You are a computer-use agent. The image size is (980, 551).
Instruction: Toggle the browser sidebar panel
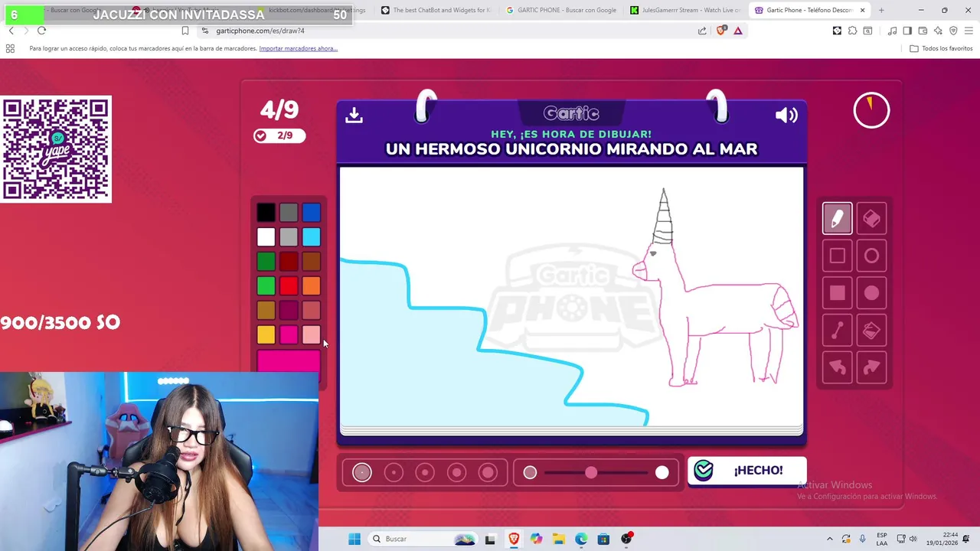coord(907,31)
